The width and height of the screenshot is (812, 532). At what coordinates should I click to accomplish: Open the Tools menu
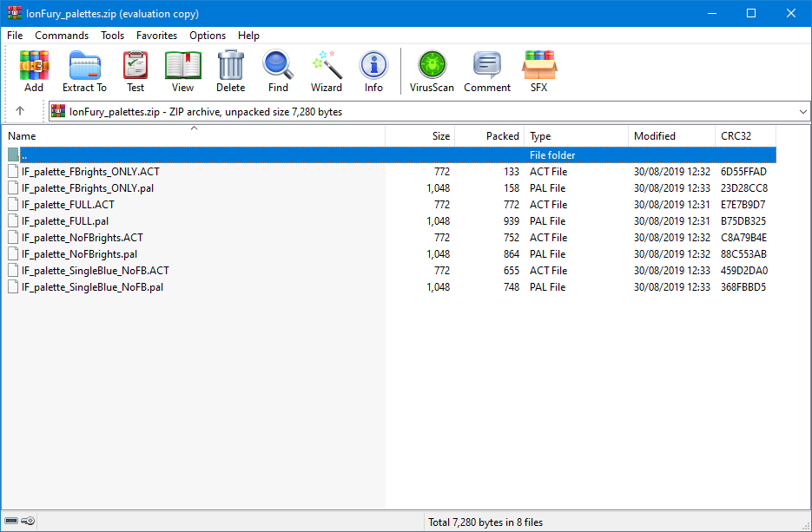pyautogui.click(x=112, y=36)
